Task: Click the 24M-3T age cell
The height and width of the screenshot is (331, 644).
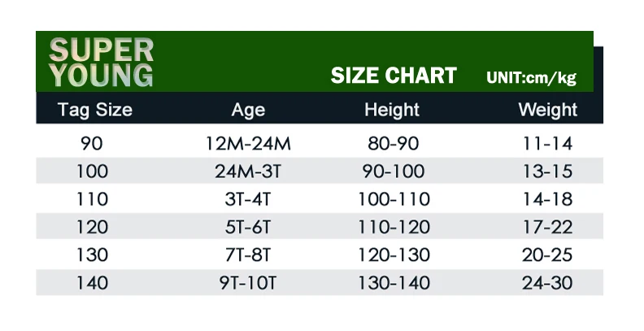Action: click(248, 172)
